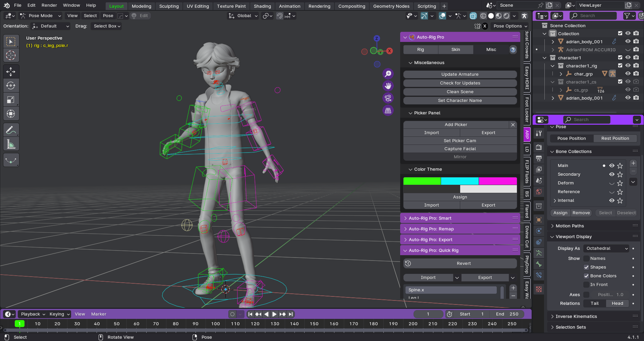Screen dimensions: 644x341
Task: Select the Measure ruler tool
Action: 11,144
